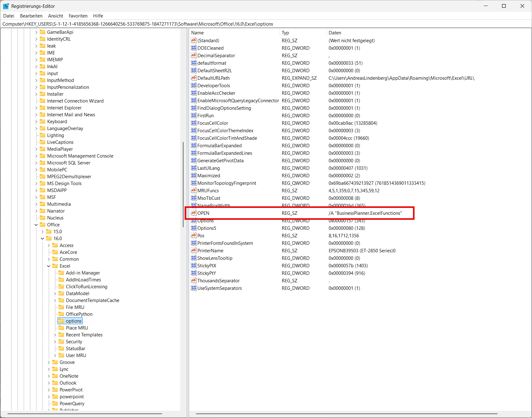The image size is (532, 418).
Task: Select the AddInLoadTimes key
Action: coord(83,280)
